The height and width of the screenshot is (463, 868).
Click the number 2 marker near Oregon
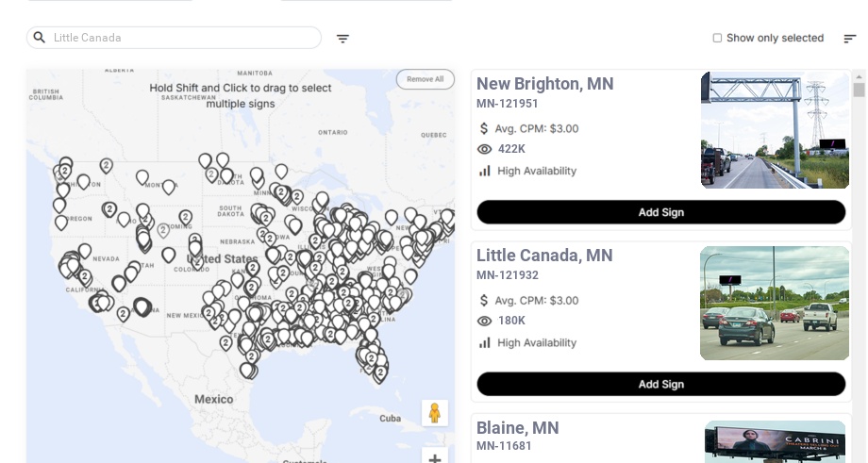[109, 209]
